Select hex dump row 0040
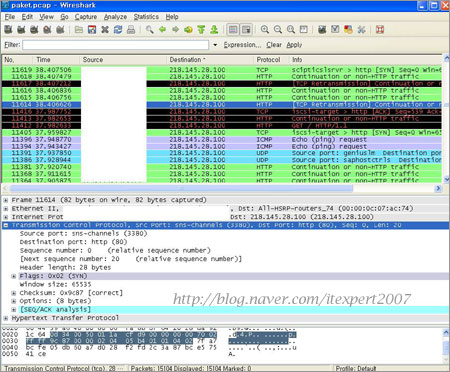The image size is (450, 372). 150,347
